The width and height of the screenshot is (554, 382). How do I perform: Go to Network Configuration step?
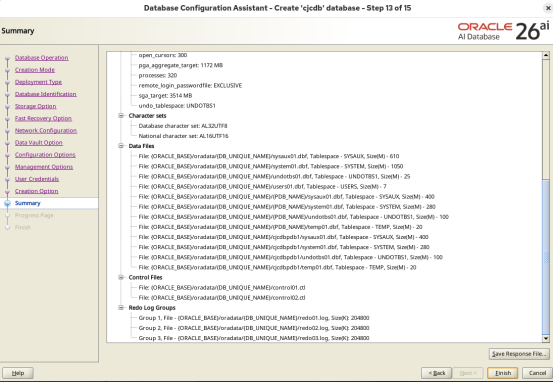pyautogui.click(x=46, y=130)
